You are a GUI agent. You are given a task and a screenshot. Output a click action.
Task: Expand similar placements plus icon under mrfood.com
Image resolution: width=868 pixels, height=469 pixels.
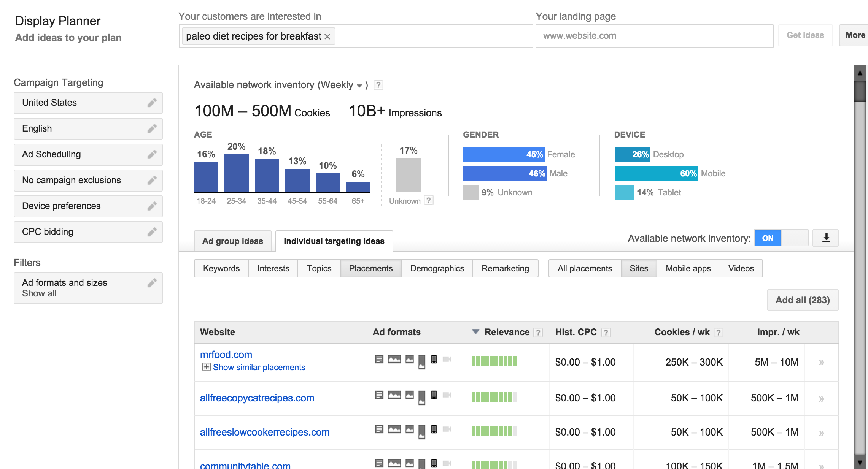point(206,367)
